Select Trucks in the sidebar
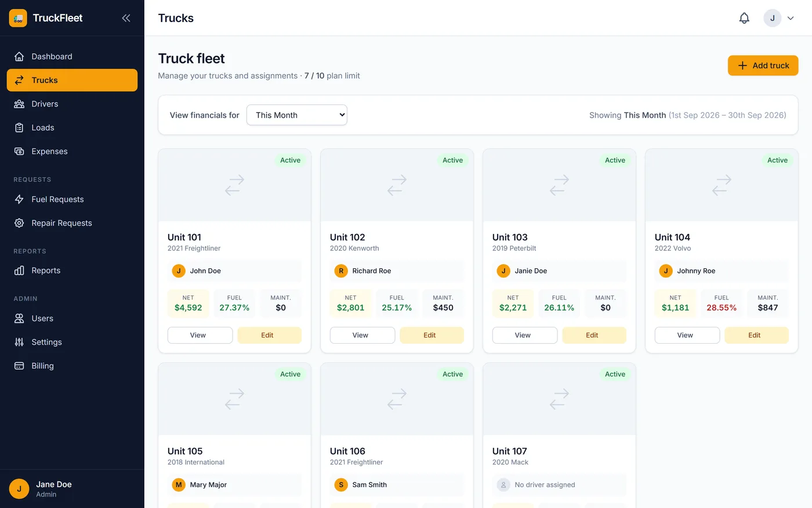The image size is (812, 508). point(72,80)
